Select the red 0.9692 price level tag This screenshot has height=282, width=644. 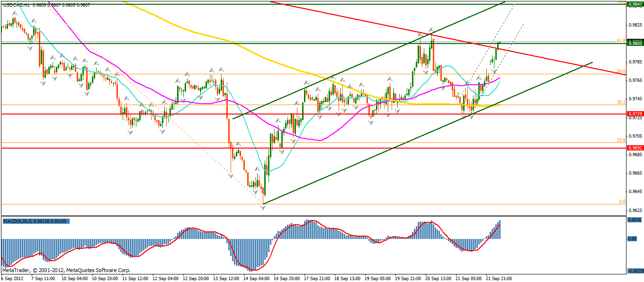635,148
